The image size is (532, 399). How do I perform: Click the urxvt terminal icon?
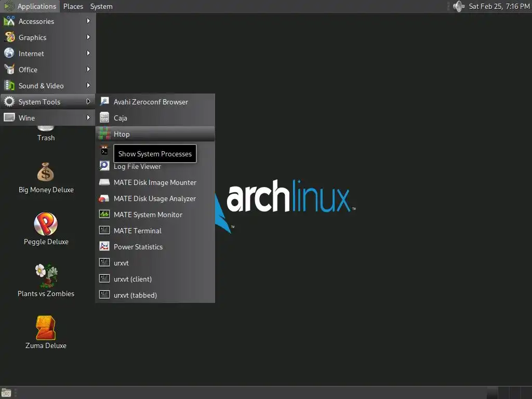[x=104, y=262]
